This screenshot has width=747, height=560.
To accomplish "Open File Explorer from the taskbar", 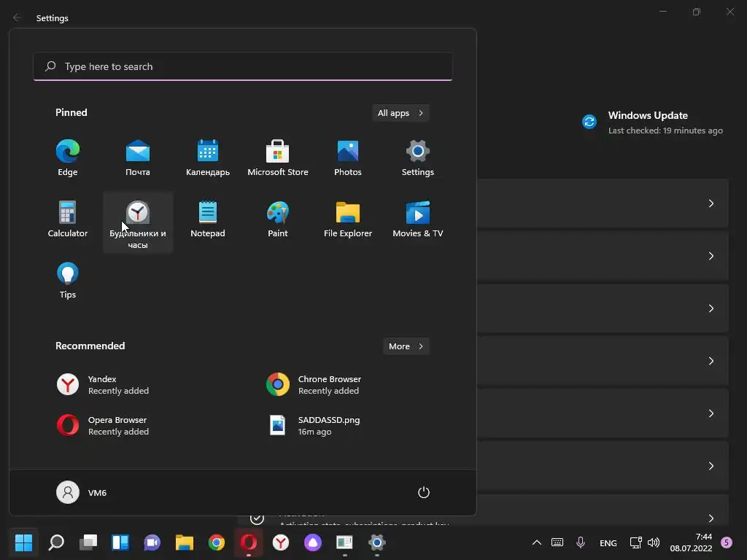I will pos(185,542).
